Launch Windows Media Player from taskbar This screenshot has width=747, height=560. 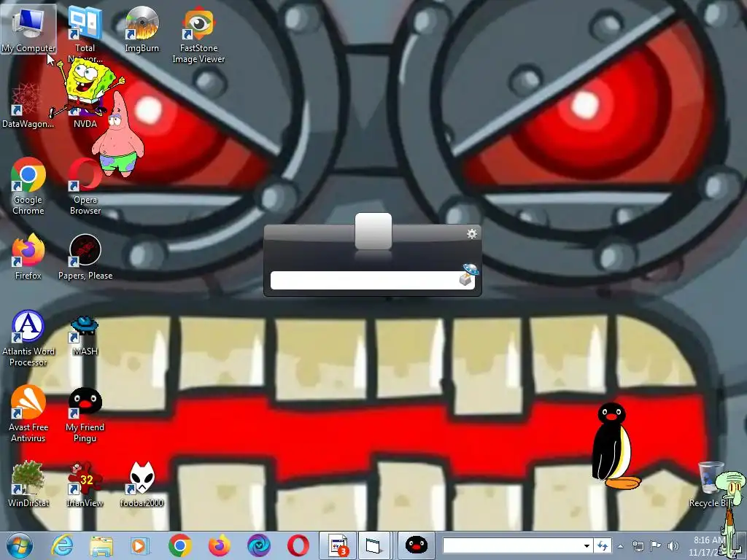click(x=140, y=545)
